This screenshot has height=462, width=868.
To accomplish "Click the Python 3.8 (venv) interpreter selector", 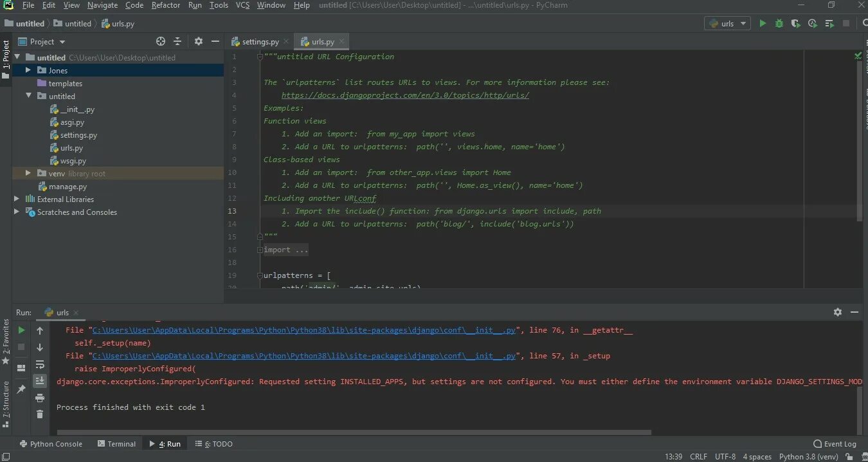I will [809, 457].
